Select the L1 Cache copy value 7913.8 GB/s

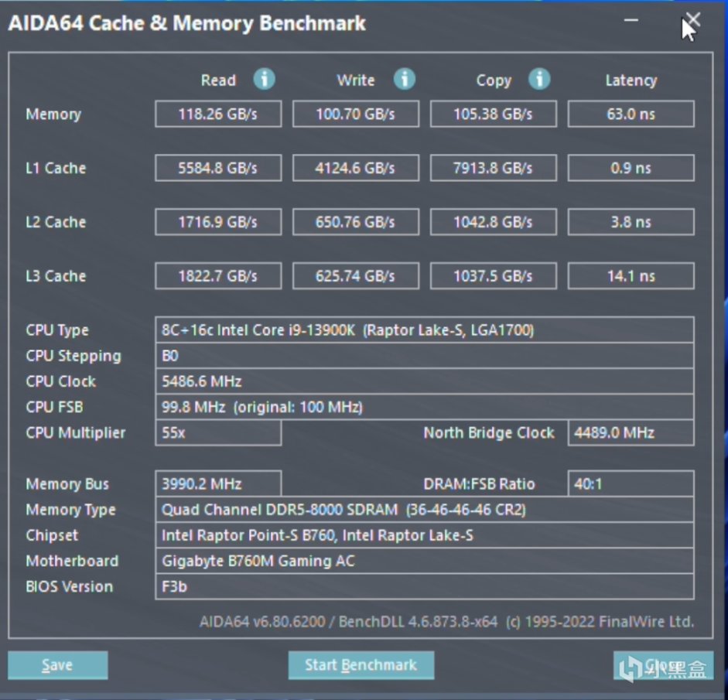pos(494,168)
